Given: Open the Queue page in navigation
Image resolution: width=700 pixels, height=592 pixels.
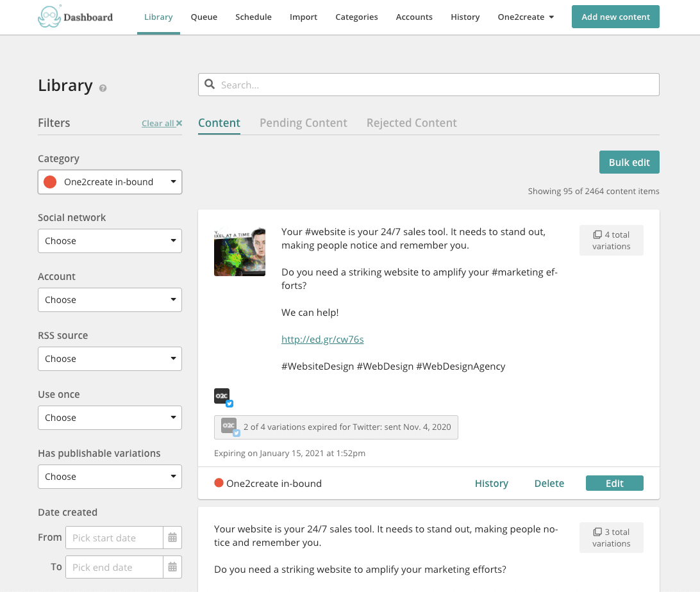Looking at the screenshot, I should point(204,17).
